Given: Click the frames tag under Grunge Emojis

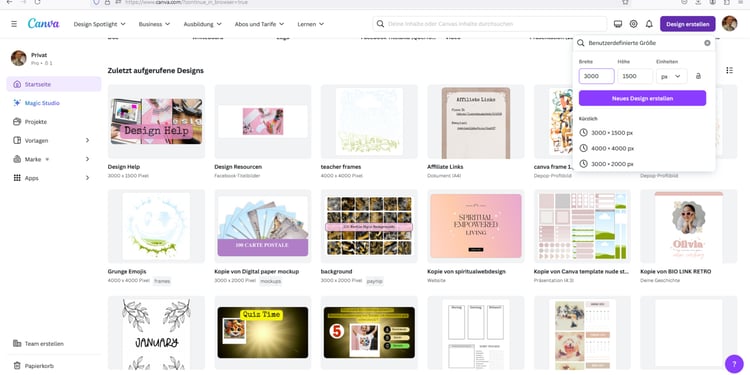Looking at the screenshot, I should pos(162,281).
